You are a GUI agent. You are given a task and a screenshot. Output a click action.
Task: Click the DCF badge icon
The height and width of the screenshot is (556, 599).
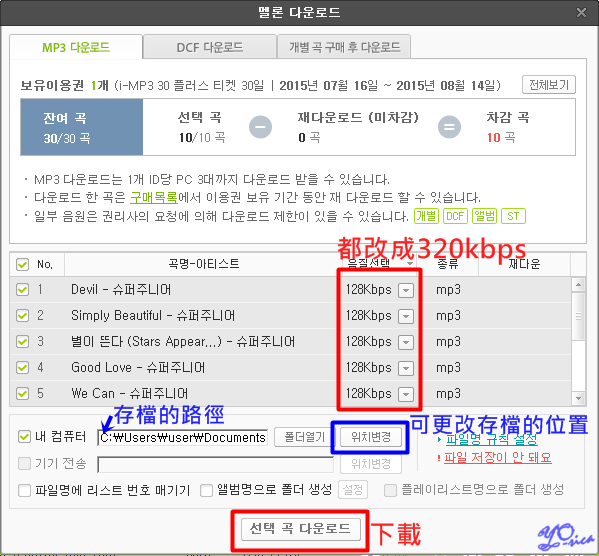(x=455, y=216)
